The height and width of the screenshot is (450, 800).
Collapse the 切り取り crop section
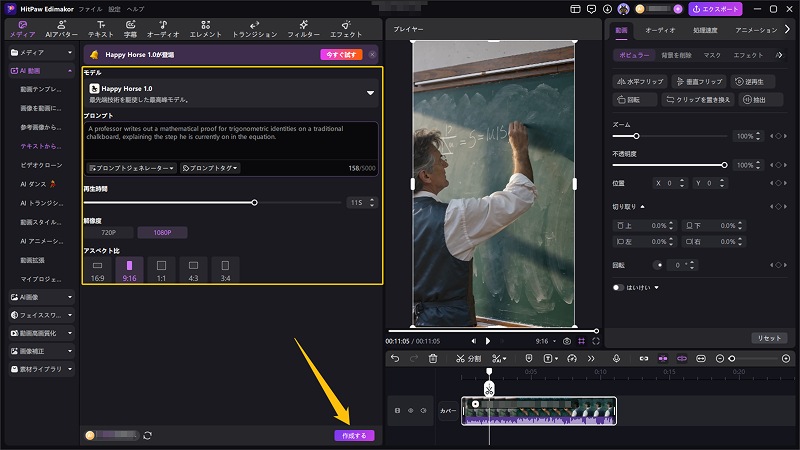pos(642,207)
